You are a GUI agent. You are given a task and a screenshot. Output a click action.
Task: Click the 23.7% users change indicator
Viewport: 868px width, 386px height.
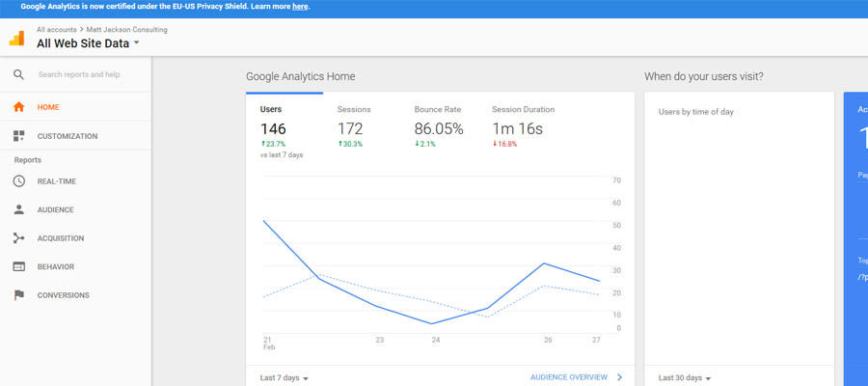point(273,144)
